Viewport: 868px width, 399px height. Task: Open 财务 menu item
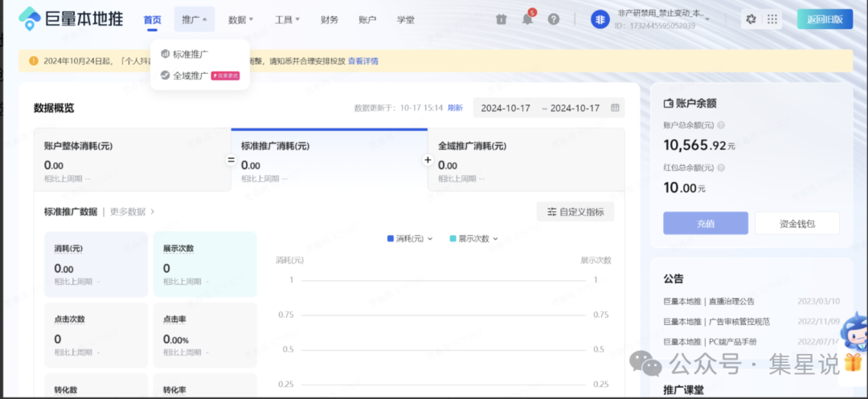pyautogui.click(x=330, y=19)
